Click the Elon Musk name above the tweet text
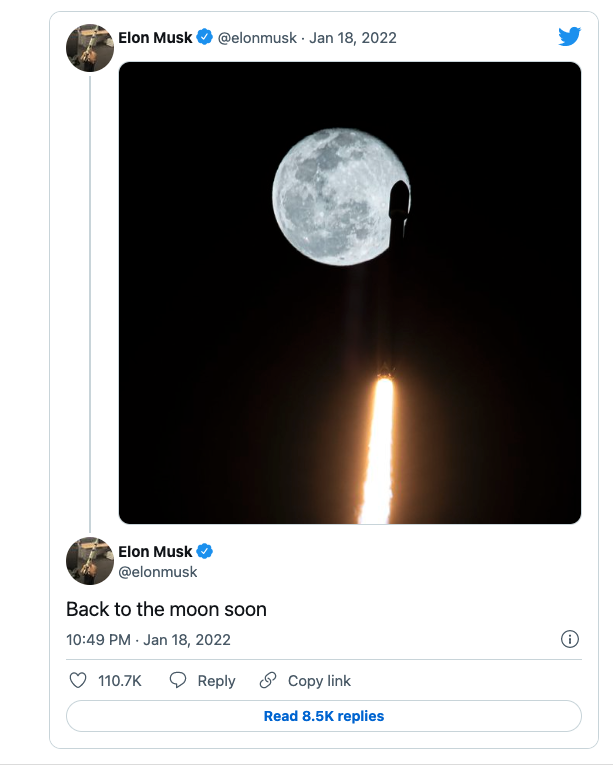The height and width of the screenshot is (765, 613). (155, 552)
